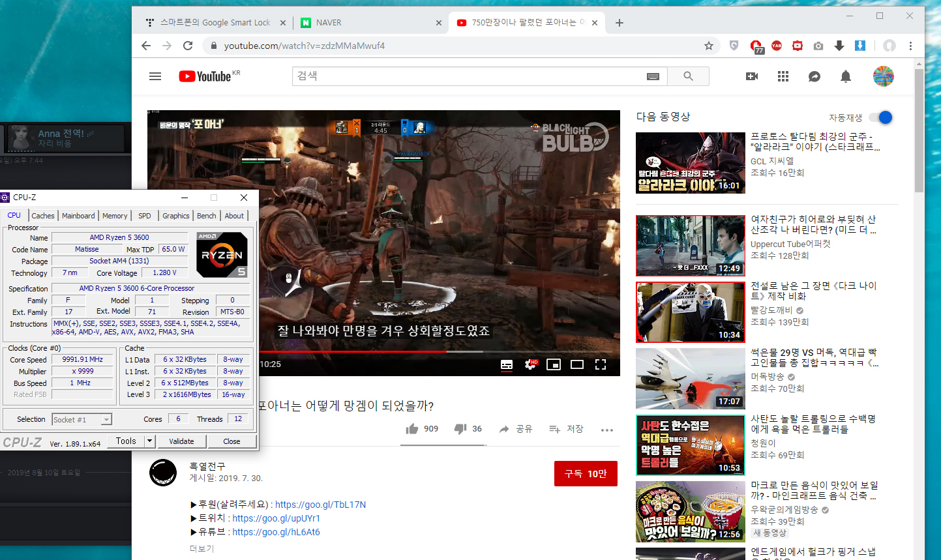941x560 pixels.
Task: Close the YouTube browser tab
Action: click(x=595, y=23)
